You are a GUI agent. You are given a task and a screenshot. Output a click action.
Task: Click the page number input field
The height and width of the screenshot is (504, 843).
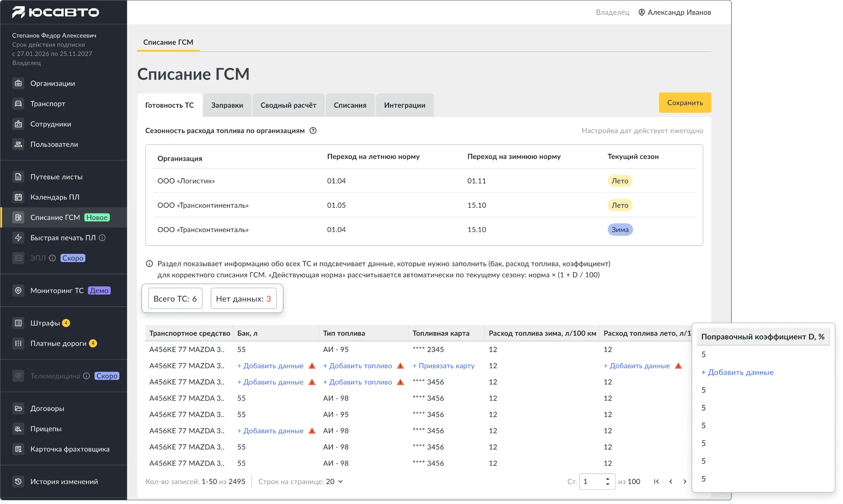597,481
